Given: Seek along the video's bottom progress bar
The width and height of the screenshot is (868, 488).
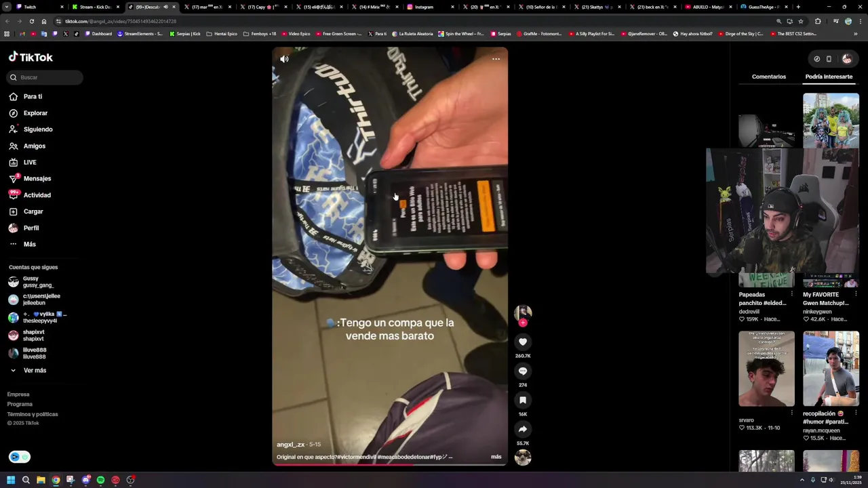Looking at the screenshot, I should click(x=390, y=465).
